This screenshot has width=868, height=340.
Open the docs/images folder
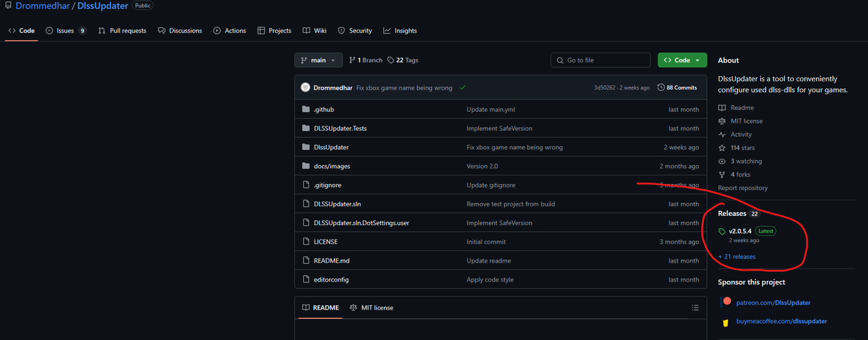[x=332, y=166]
